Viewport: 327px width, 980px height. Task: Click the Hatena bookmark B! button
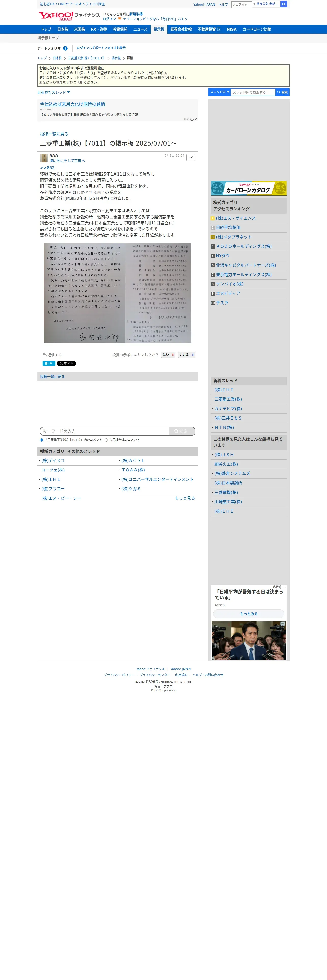click(x=49, y=363)
